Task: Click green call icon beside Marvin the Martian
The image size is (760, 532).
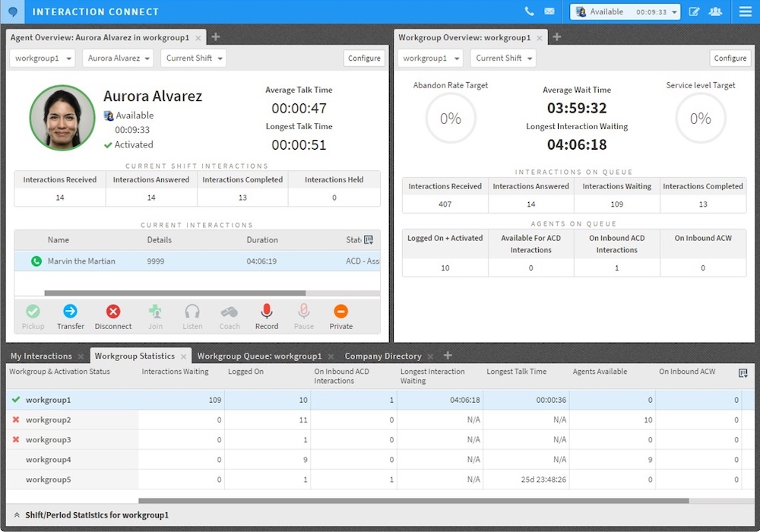Action: [36, 261]
